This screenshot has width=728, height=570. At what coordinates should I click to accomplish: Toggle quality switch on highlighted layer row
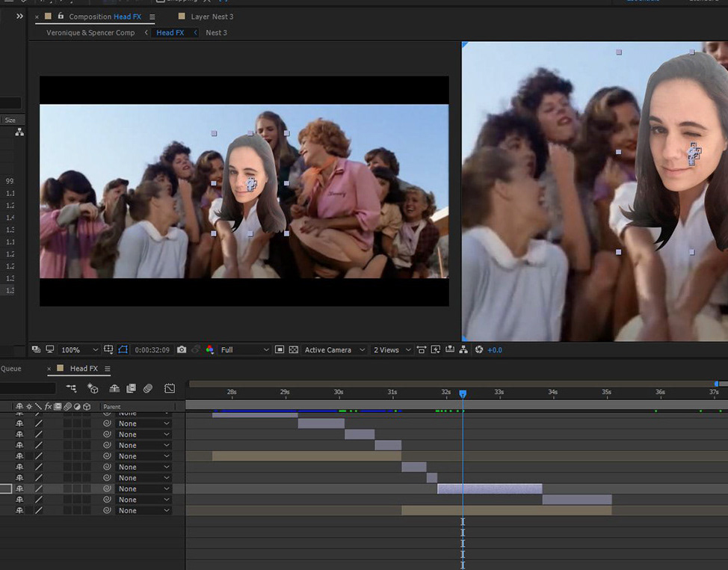pyautogui.click(x=39, y=488)
